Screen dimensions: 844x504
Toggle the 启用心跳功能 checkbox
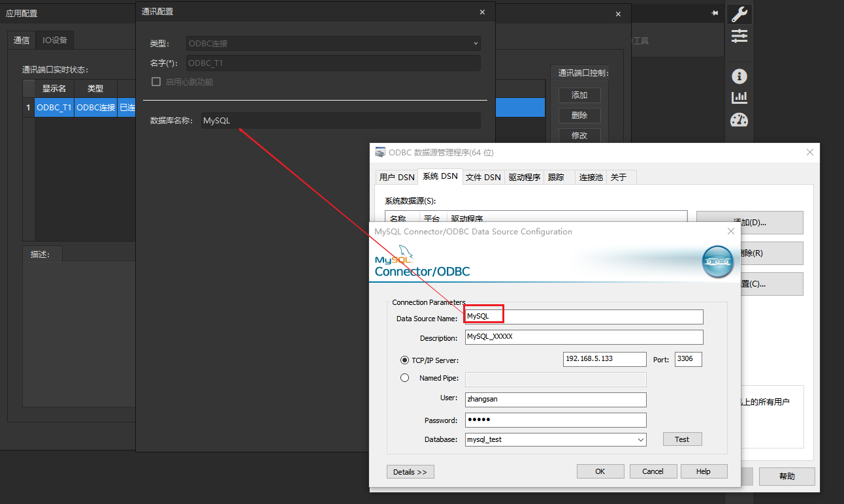point(156,82)
